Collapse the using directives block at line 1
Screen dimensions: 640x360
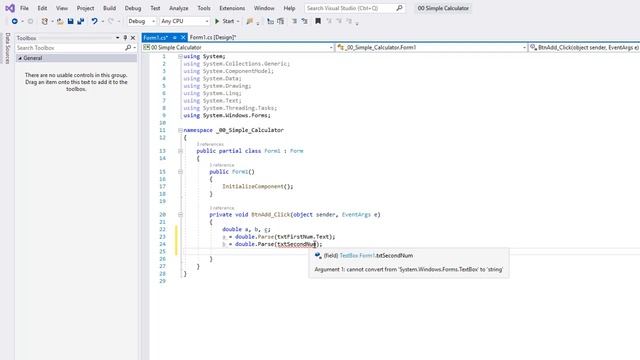[x=180, y=56]
